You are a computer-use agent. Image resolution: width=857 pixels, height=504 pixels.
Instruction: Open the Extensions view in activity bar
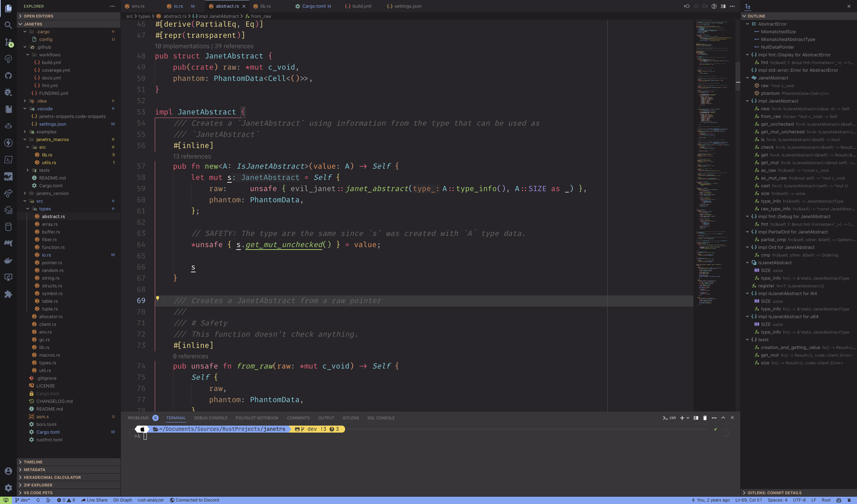(8, 294)
